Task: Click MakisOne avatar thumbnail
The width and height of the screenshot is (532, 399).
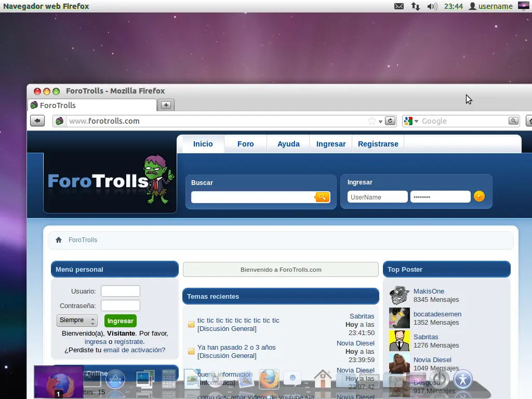Action: (400, 295)
